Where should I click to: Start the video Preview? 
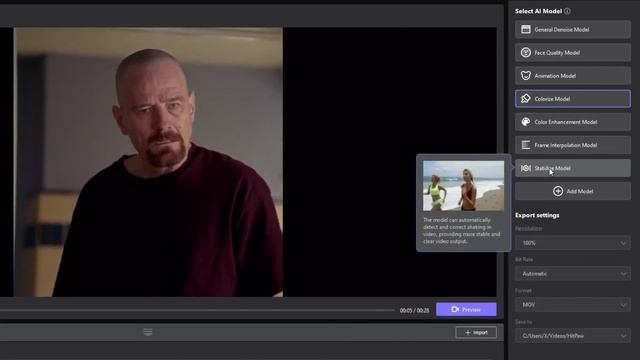tap(466, 309)
